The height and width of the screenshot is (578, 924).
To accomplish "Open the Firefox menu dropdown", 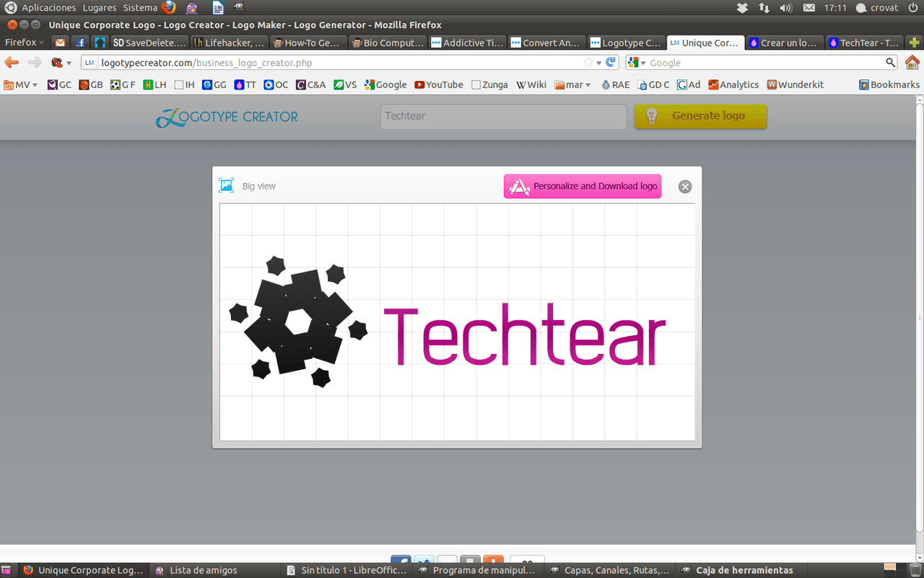I will 24,43.
